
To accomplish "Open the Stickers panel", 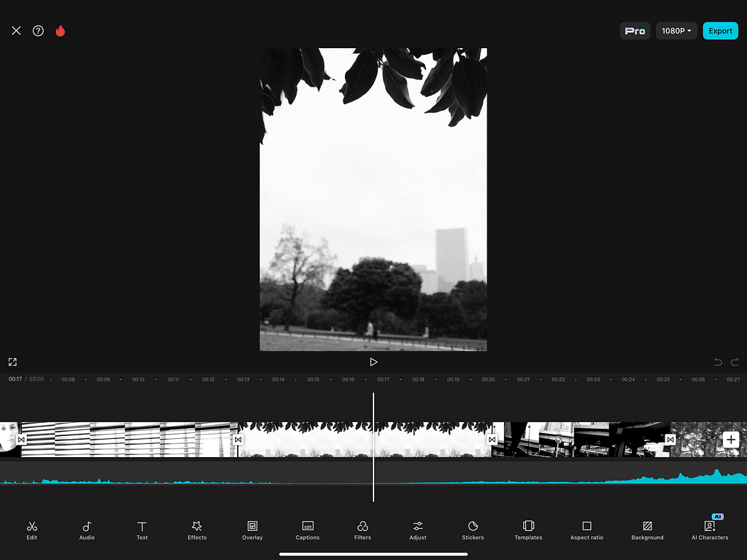I will (x=473, y=530).
